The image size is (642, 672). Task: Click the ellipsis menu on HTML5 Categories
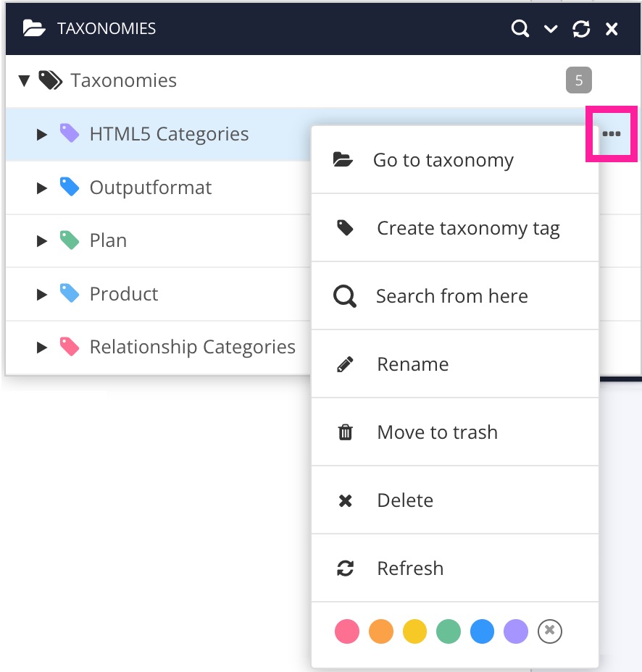[x=612, y=133]
